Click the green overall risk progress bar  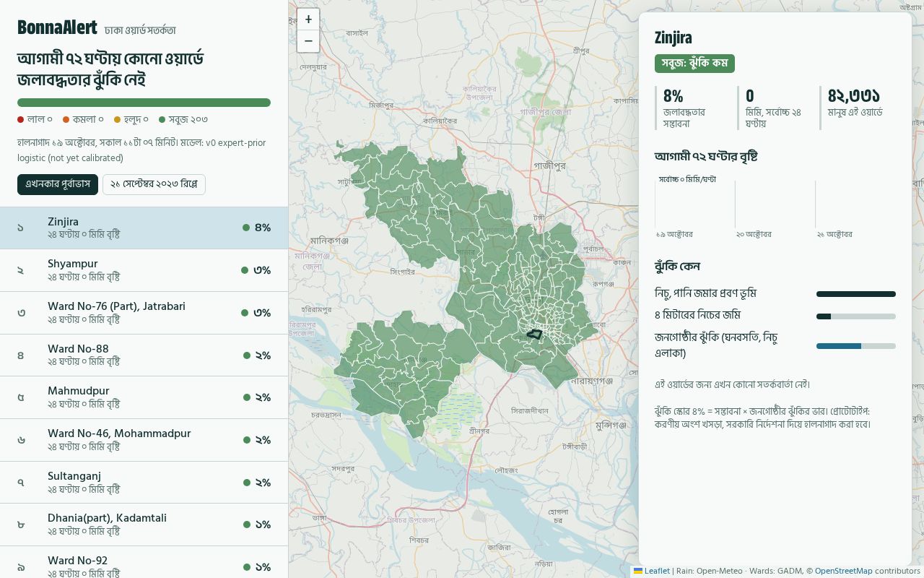[x=144, y=103]
